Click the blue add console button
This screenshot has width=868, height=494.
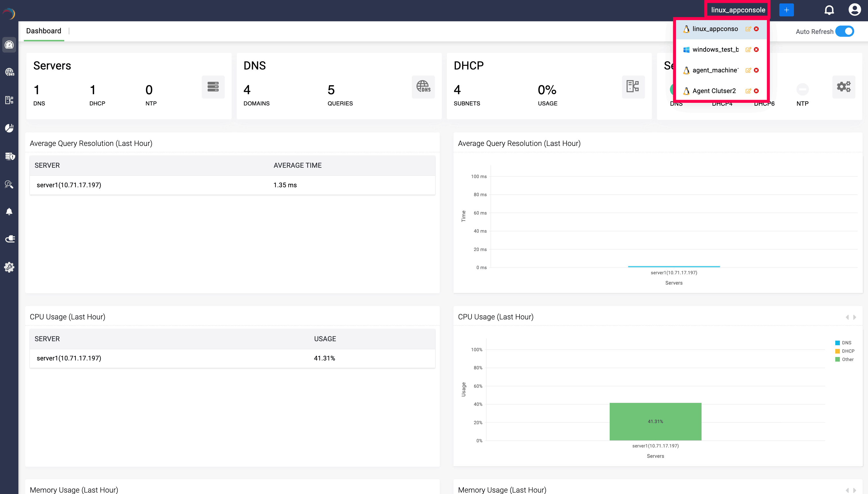tap(786, 10)
